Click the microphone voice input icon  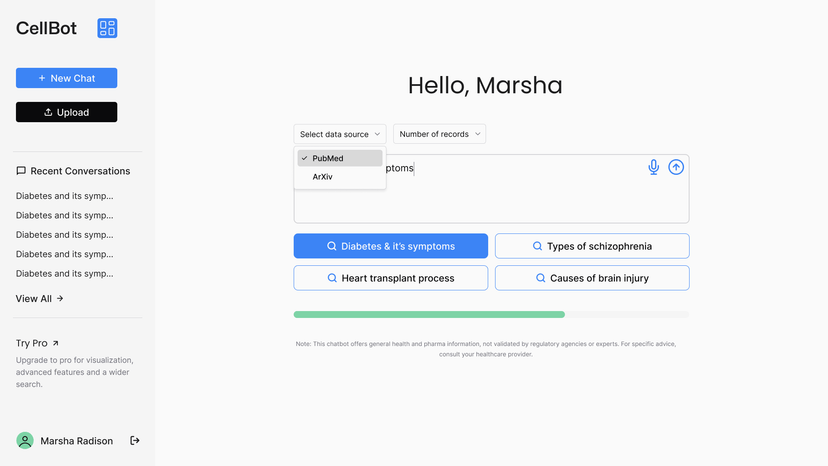click(653, 167)
